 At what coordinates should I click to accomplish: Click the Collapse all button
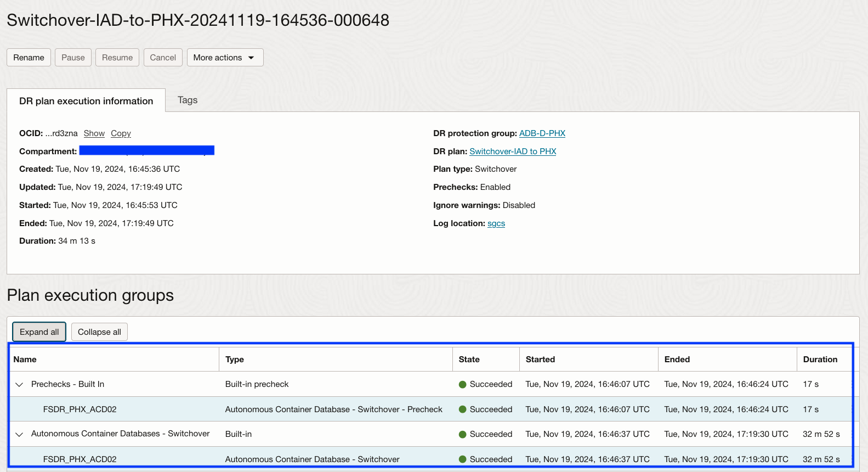tap(99, 332)
